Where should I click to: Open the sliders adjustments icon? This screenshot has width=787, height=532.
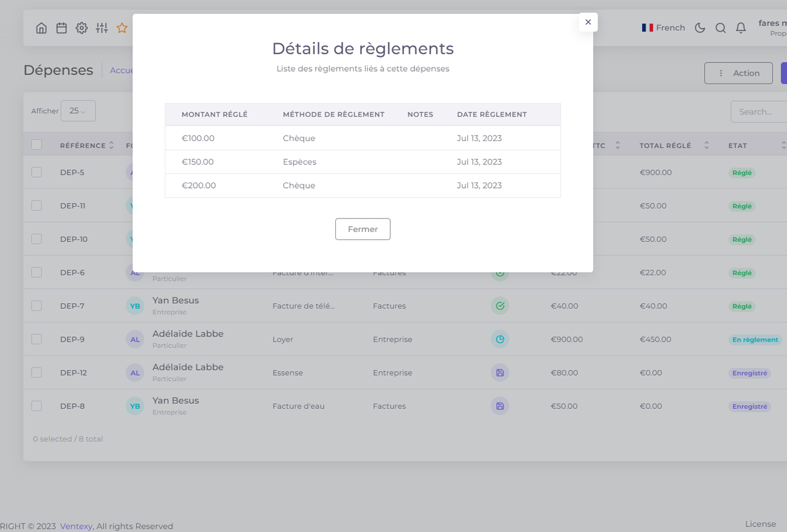pyautogui.click(x=102, y=28)
